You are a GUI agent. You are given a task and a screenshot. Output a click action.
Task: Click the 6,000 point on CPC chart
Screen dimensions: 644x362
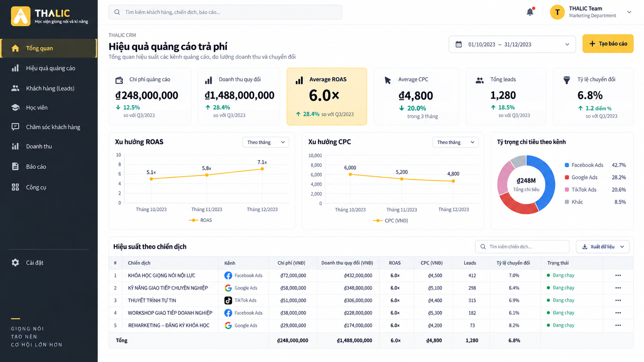tap(350, 174)
